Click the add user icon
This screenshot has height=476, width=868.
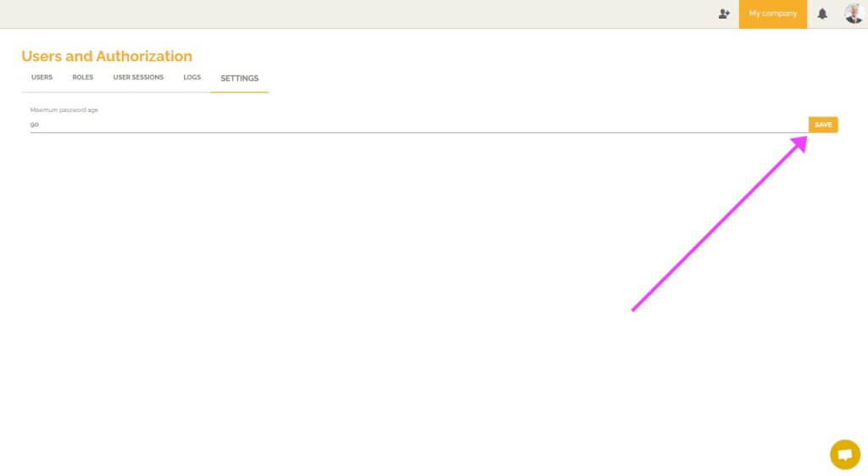(724, 14)
